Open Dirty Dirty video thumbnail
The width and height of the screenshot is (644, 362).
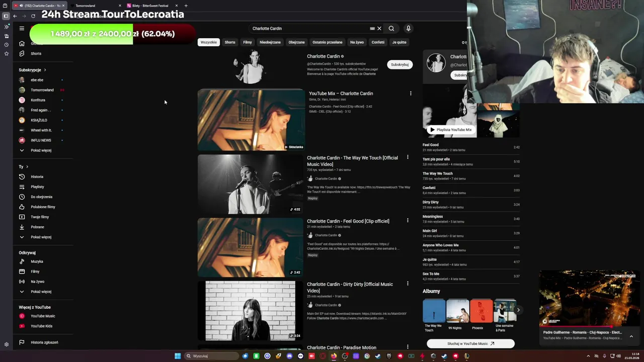tap(251, 311)
